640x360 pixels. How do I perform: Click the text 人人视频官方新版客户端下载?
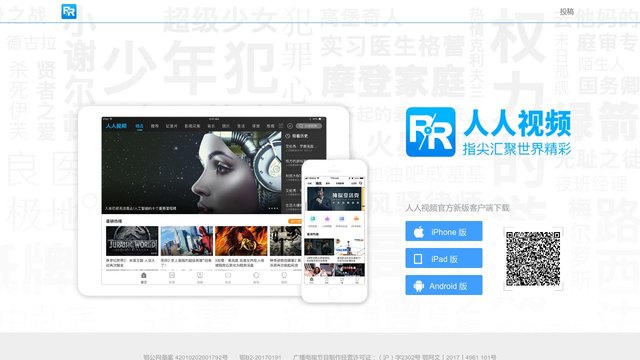[x=457, y=208]
